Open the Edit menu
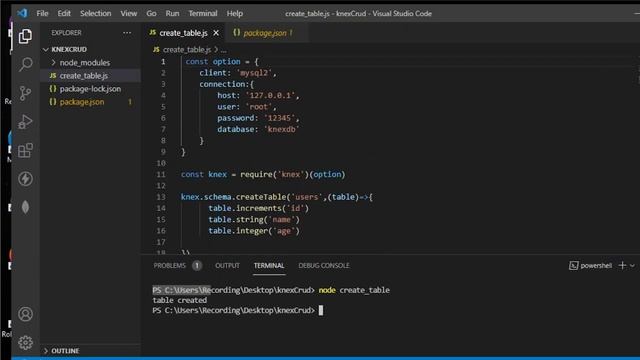The image size is (640, 360). [64, 13]
